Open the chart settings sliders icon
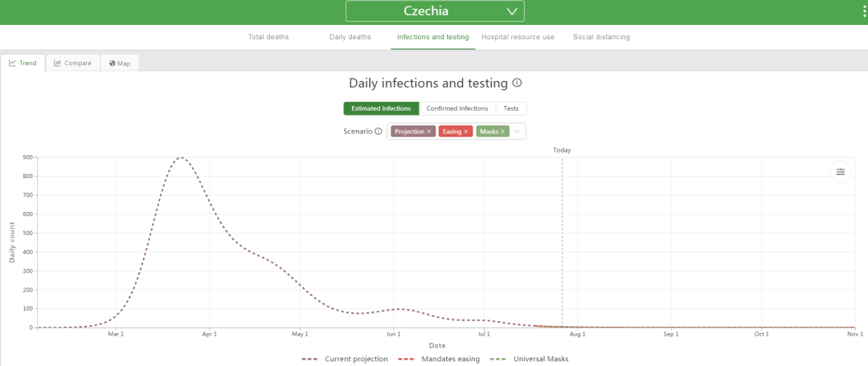The image size is (868, 366). pyautogui.click(x=841, y=172)
